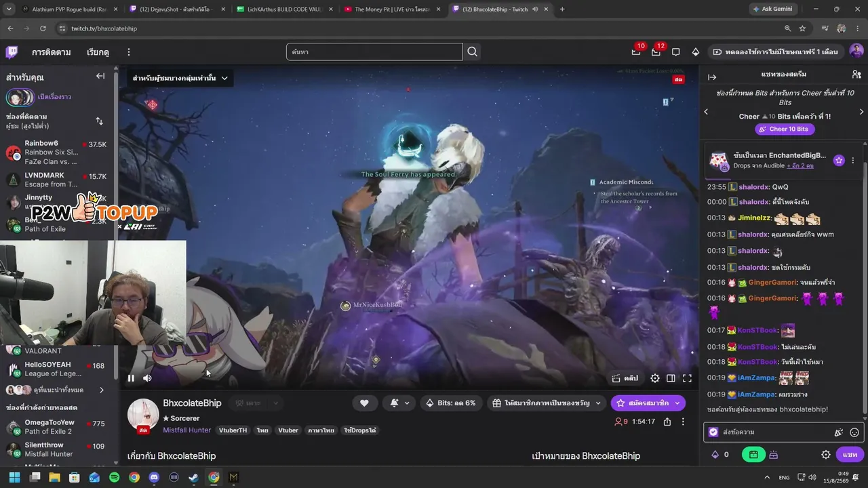The height and width of the screenshot is (488, 868).
Task: Open the emote picker smiley in chat
Action: pos(854,432)
